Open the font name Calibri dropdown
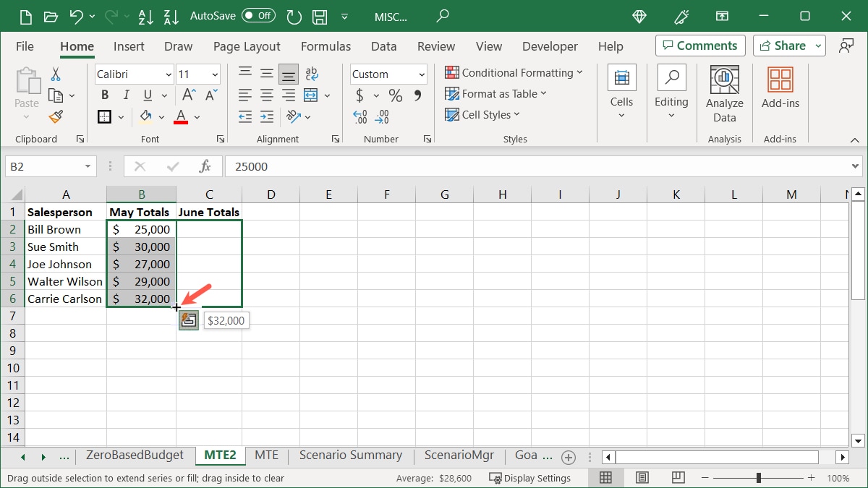The image size is (868, 488). point(169,74)
